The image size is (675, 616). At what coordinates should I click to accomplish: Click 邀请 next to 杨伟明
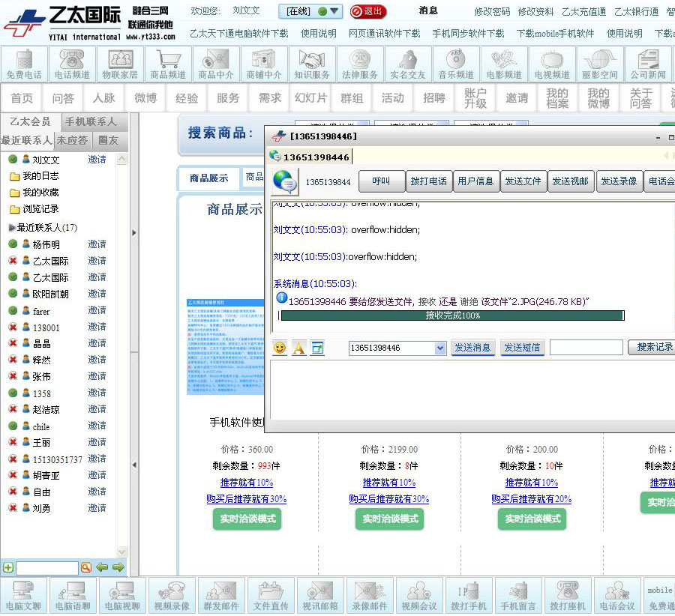coord(97,244)
